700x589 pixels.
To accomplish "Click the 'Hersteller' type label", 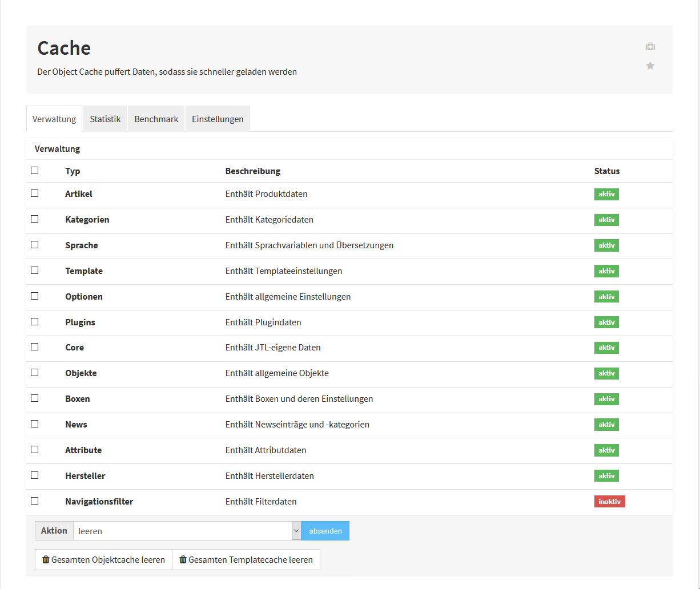I will point(85,476).
